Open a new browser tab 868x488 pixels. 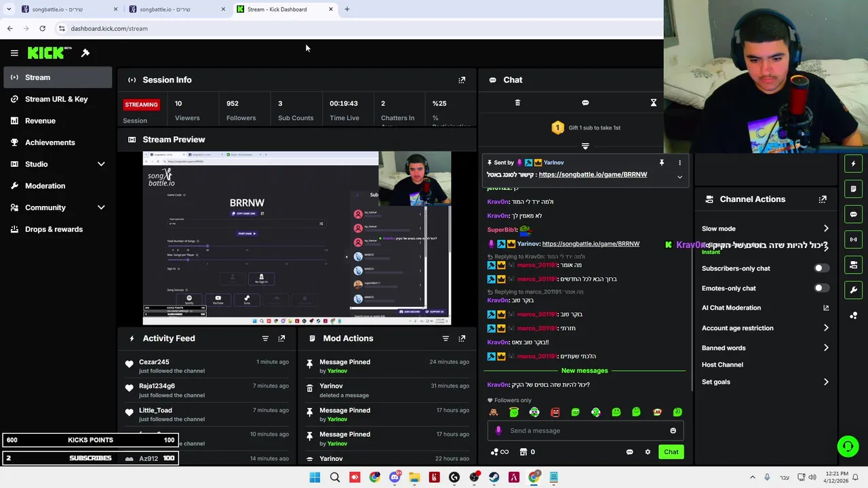click(x=347, y=9)
